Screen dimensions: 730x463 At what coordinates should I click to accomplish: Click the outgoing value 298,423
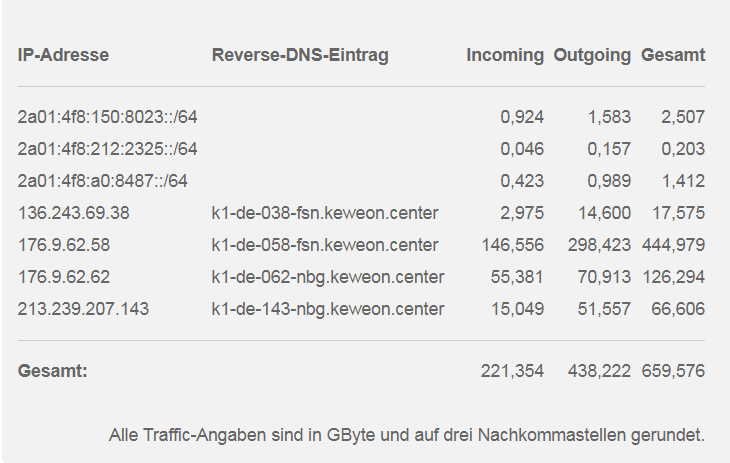coord(599,245)
